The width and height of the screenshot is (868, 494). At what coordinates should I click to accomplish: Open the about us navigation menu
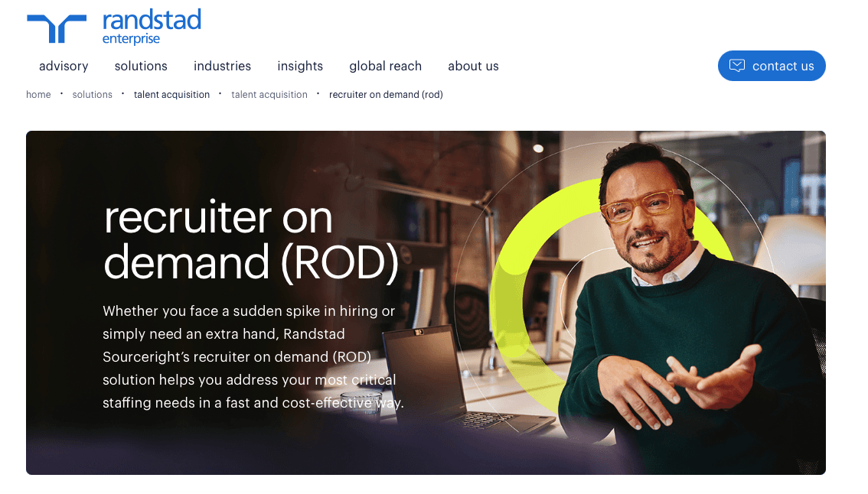473,67
